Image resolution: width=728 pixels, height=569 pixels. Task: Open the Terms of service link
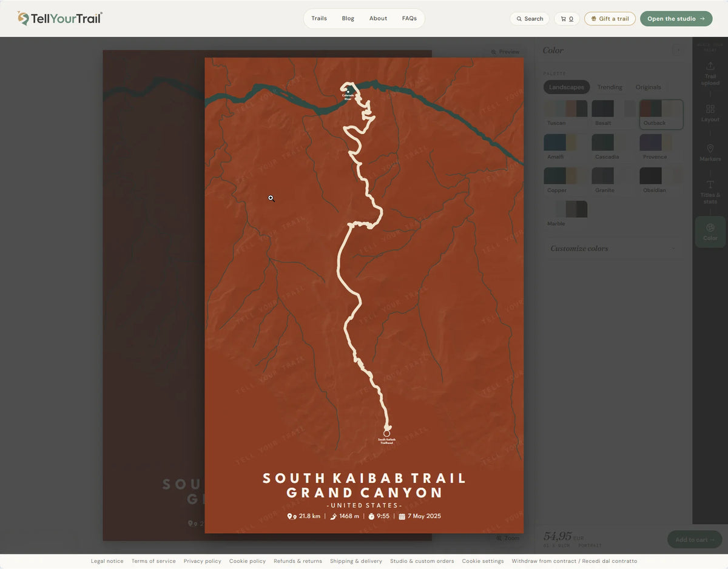pos(153,561)
